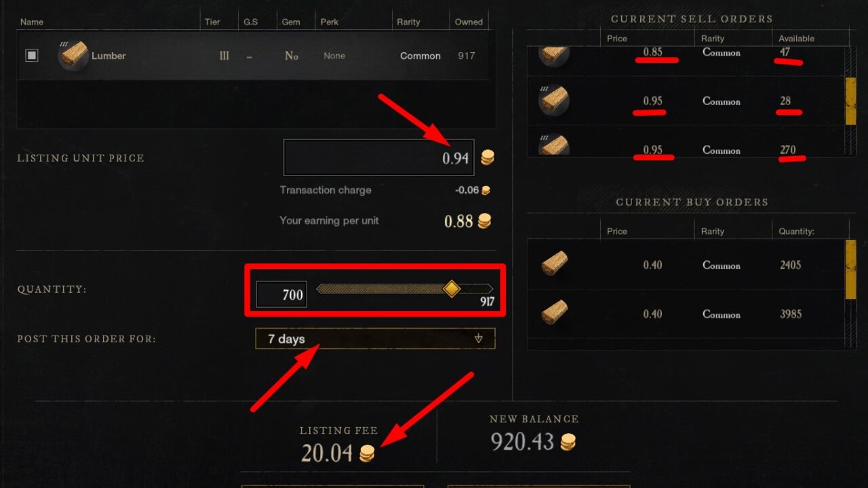Screen dimensions: 868x488
Task: Sort sell orders by the Price column header
Action: click(617, 39)
